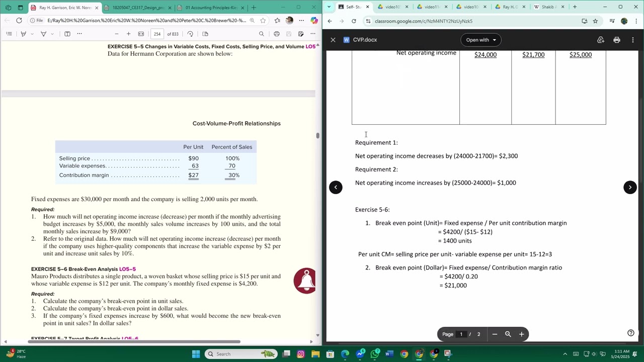This screenshot has height=362, width=644.
Task: Refresh the Edge PDF page
Action: pyautogui.click(x=19, y=21)
